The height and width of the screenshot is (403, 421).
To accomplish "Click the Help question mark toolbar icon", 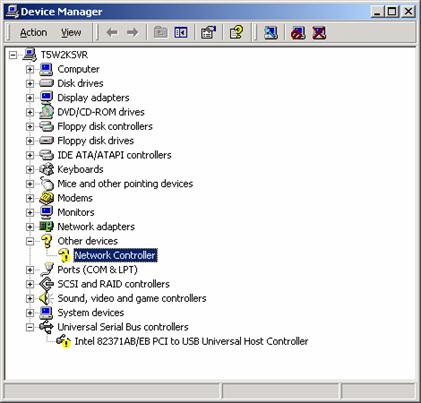I will [236, 33].
